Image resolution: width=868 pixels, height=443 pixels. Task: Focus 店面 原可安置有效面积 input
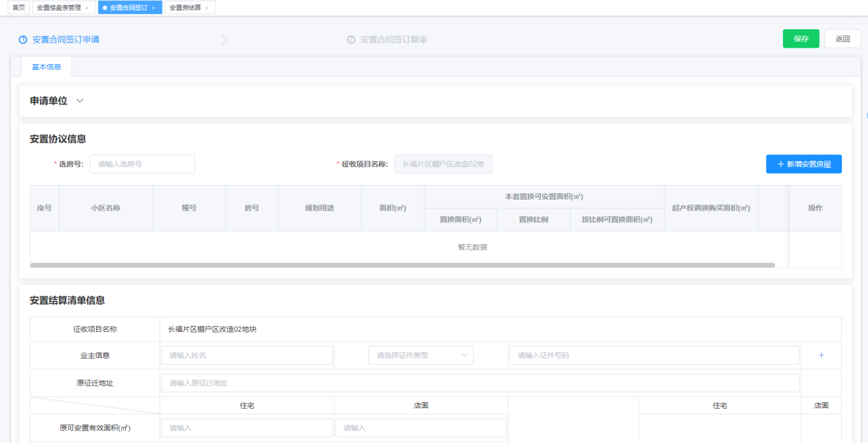click(x=421, y=428)
